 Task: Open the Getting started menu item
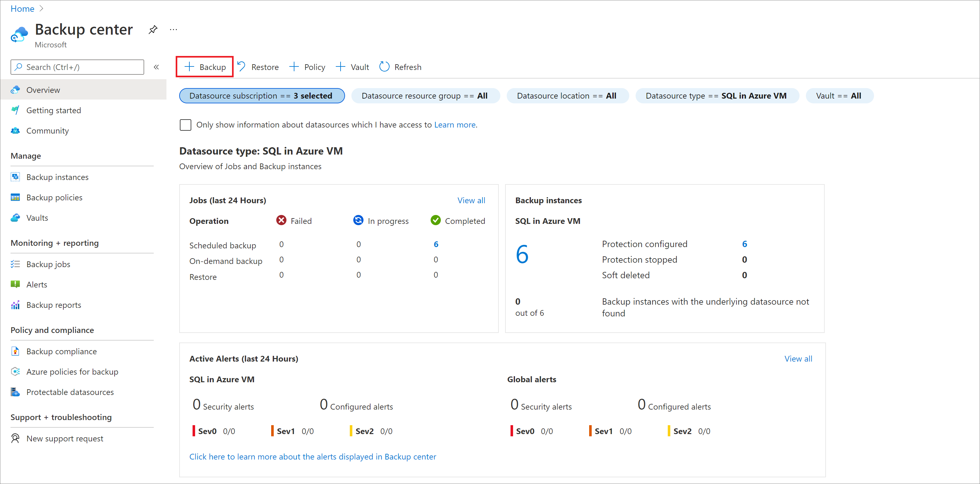tap(53, 109)
